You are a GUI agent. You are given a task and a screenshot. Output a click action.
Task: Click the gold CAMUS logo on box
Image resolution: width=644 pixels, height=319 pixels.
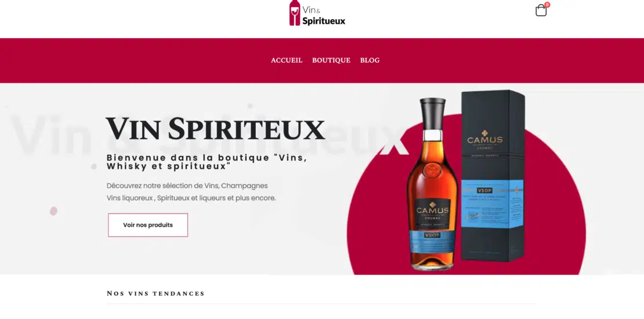484,138
